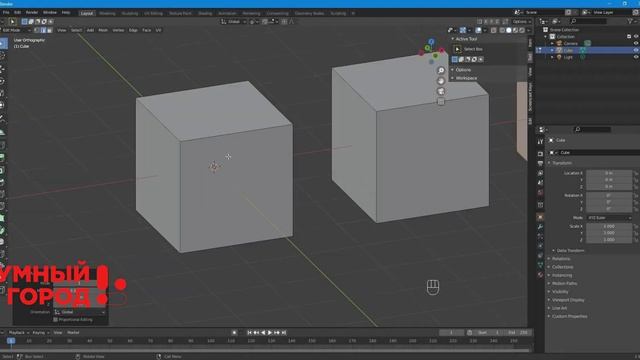Toggle X-ray display button
This screenshot has height=360, width=640.
click(x=493, y=30)
